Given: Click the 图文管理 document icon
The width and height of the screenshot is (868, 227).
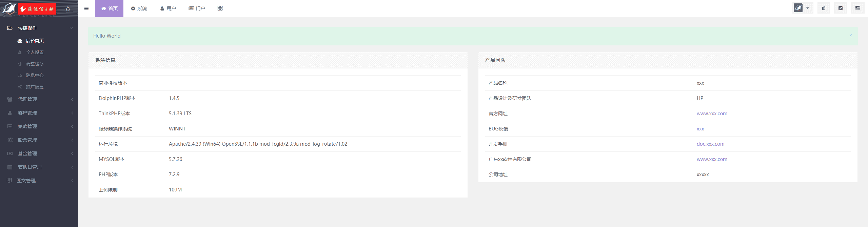Looking at the screenshot, I should tap(9, 180).
